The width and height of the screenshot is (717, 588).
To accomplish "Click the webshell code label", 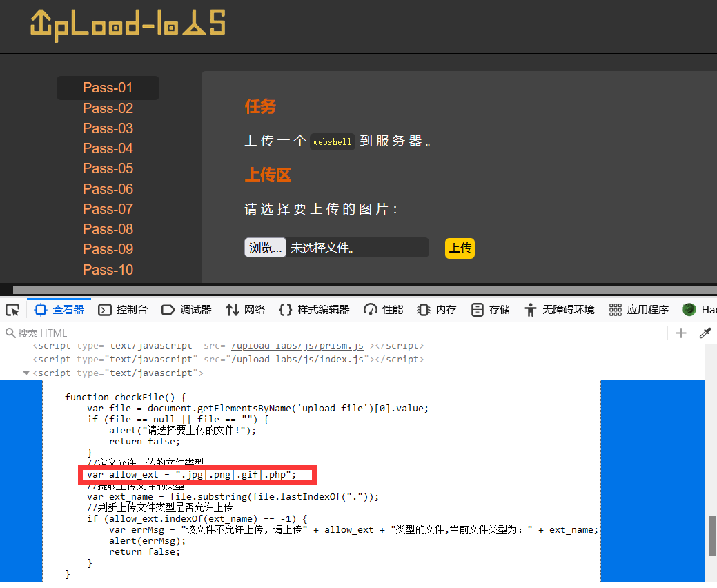I will click(x=333, y=141).
